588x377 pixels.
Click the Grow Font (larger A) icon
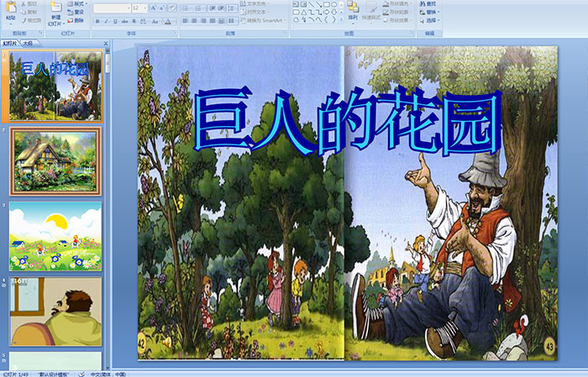tap(154, 8)
